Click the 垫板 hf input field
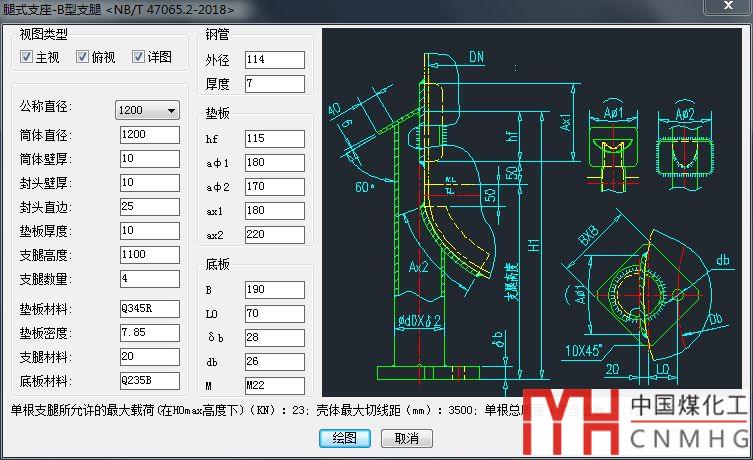 point(275,139)
